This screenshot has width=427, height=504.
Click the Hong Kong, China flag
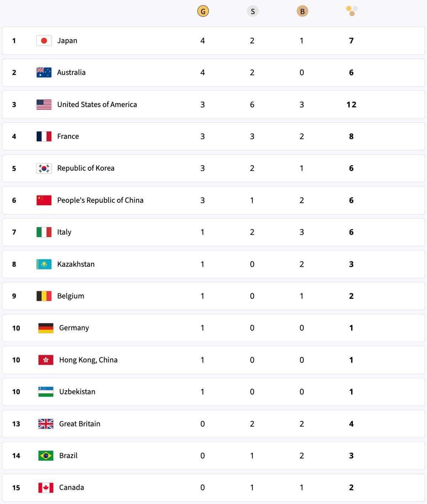(x=46, y=360)
